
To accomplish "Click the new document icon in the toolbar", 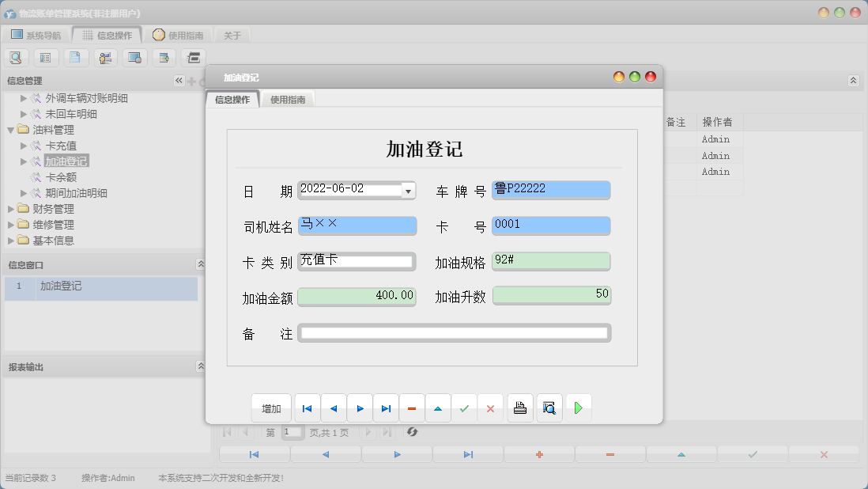I will click(x=74, y=57).
